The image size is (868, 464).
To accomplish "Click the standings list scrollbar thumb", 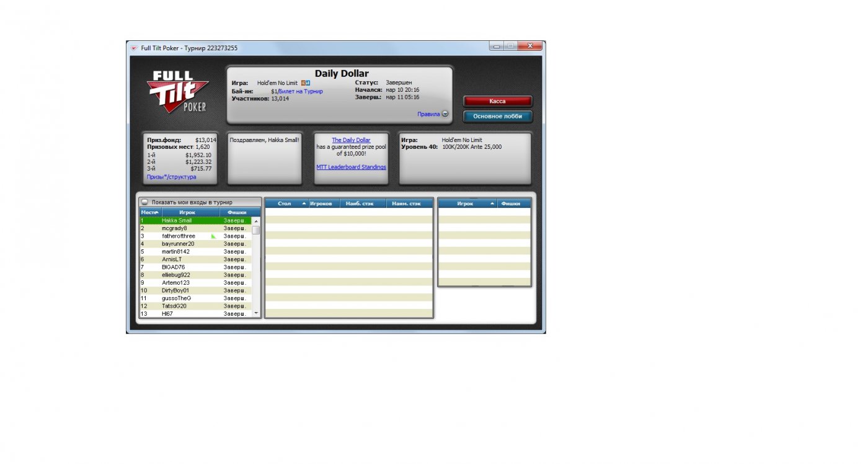I will coord(256,230).
